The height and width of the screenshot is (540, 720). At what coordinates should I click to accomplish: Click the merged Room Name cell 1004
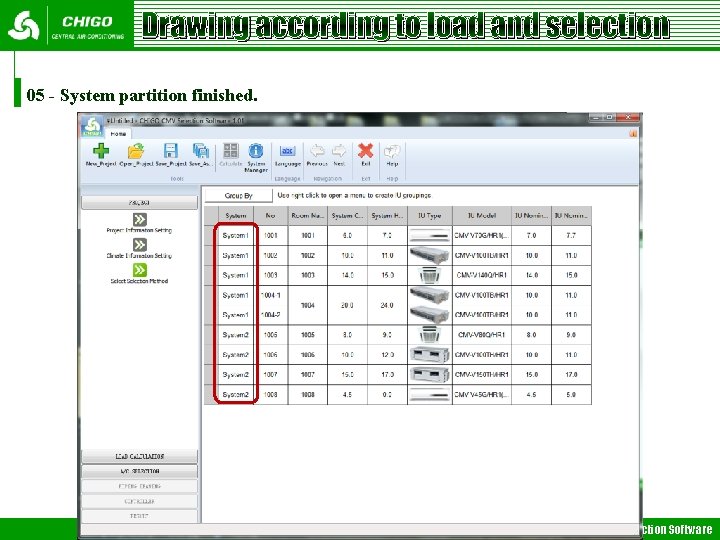(308, 305)
